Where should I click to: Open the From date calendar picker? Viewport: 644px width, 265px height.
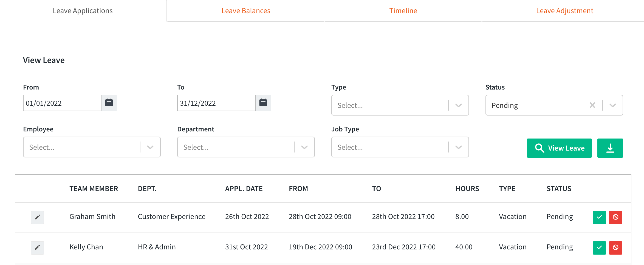coord(109,103)
